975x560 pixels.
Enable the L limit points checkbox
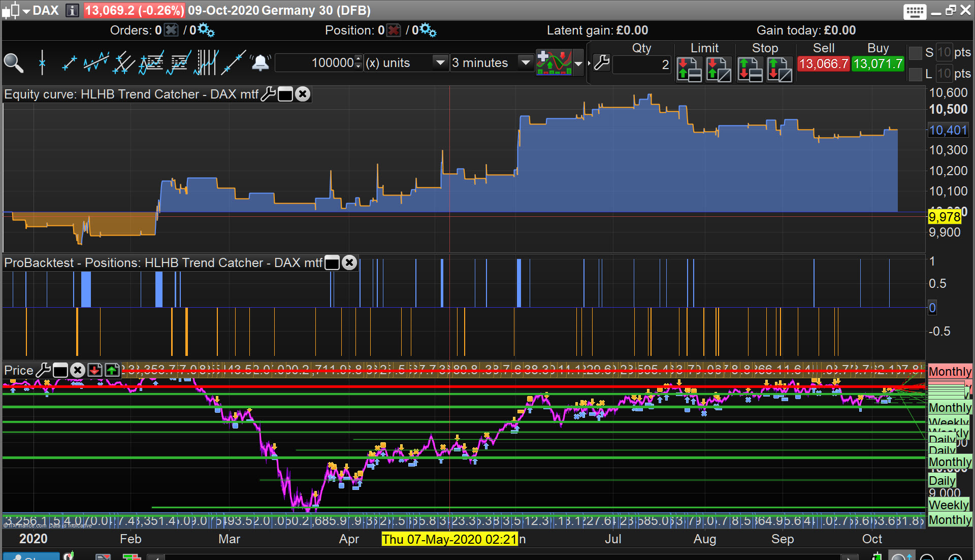(915, 74)
